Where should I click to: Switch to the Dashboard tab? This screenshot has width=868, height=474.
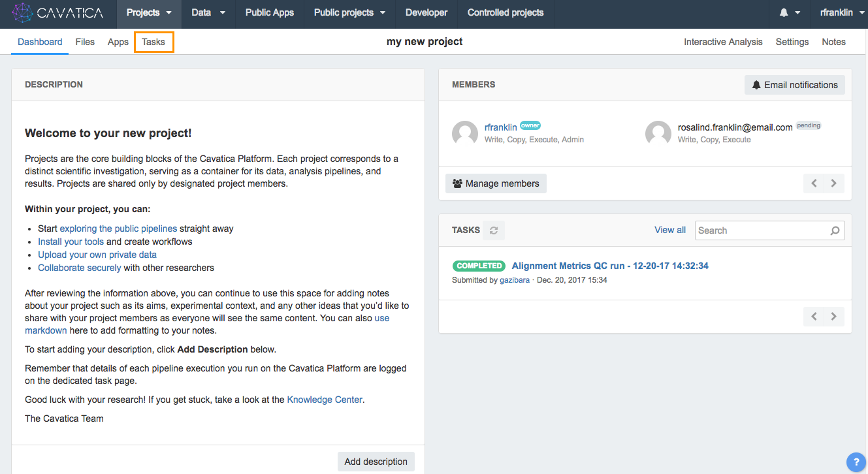(40, 42)
